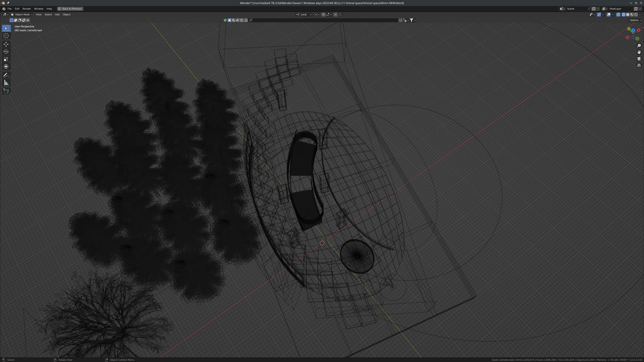Viewport: 644px width, 362px height.
Task: Choose the Rotate tool
Action: [x=6, y=52]
